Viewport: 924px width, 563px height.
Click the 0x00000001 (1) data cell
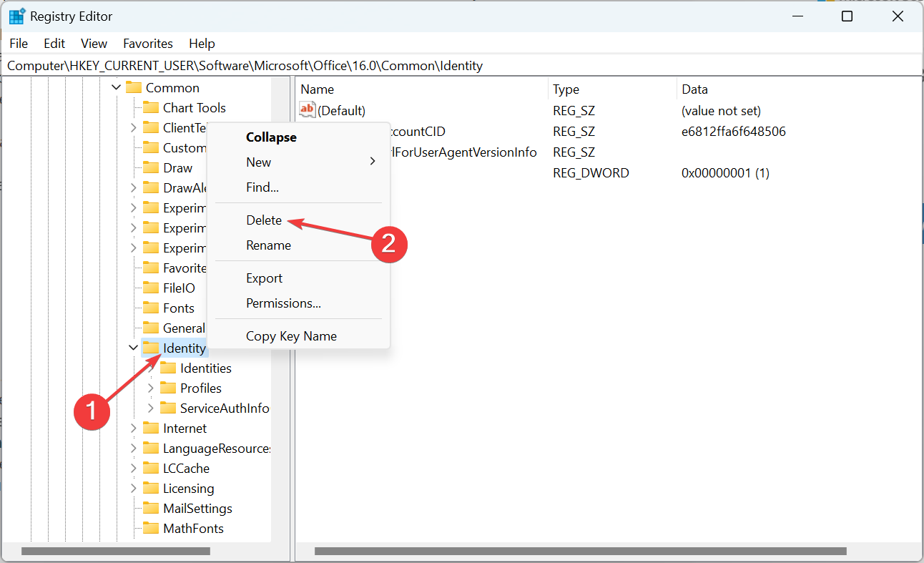[726, 173]
